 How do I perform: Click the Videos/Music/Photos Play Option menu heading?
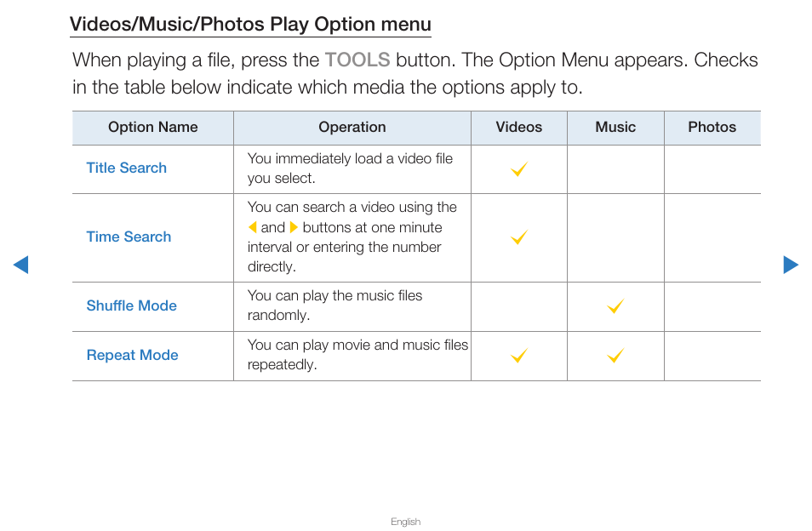tap(250, 25)
